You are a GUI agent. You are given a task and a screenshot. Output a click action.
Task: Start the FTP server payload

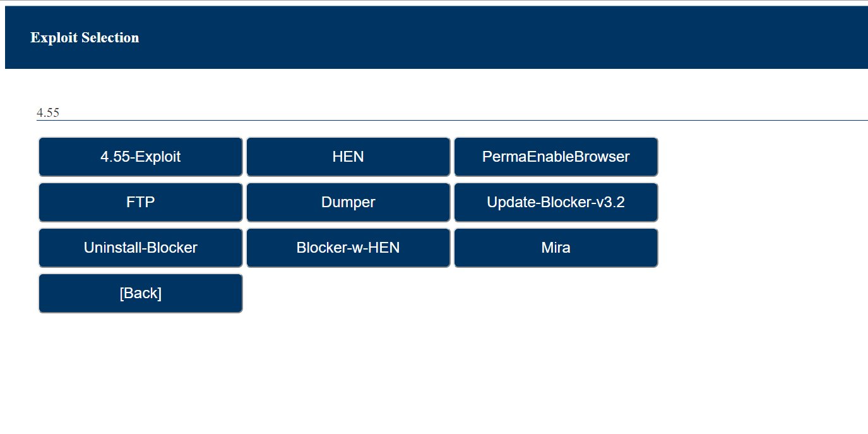click(140, 202)
